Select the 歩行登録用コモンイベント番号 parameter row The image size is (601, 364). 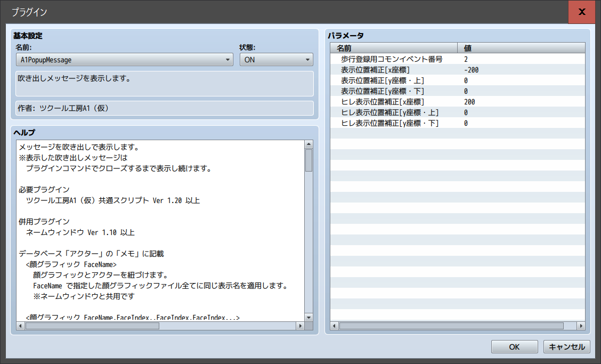(458, 59)
